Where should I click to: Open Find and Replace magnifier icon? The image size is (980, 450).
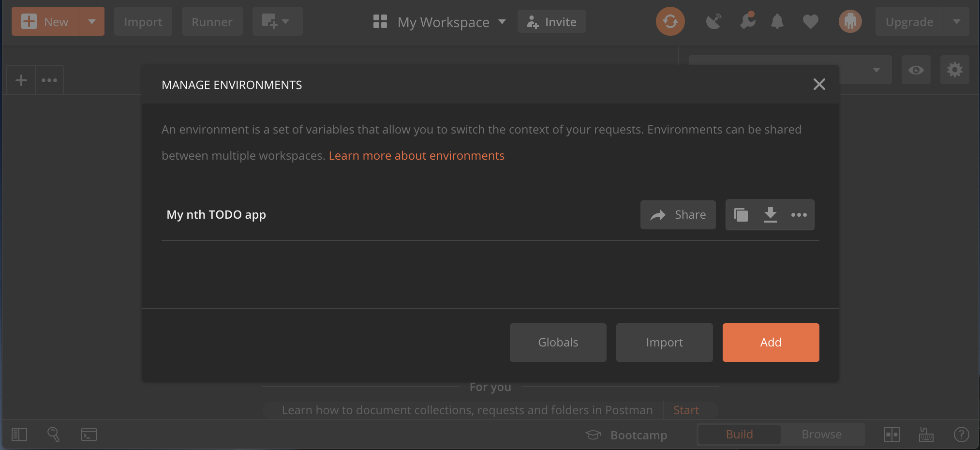tap(53, 435)
